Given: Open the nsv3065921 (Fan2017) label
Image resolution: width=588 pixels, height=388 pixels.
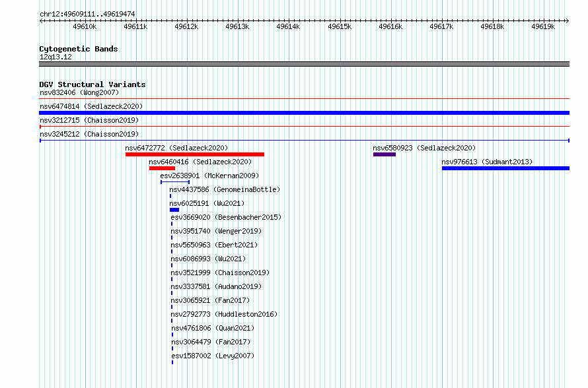Looking at the screenshot, I should [210, 300].
